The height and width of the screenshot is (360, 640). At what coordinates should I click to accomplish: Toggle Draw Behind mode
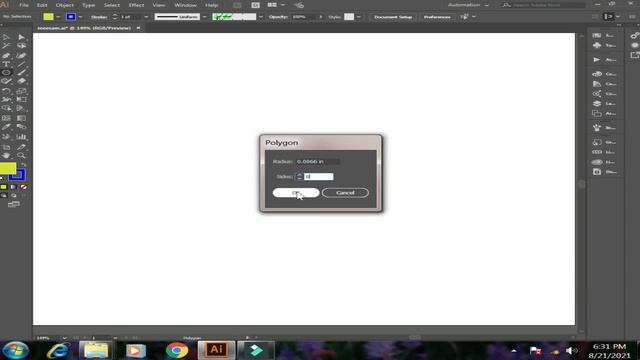(x=13, y=196)
